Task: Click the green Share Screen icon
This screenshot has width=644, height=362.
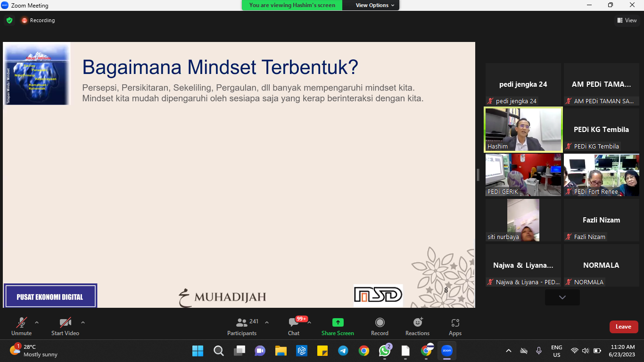Action: 338,322
